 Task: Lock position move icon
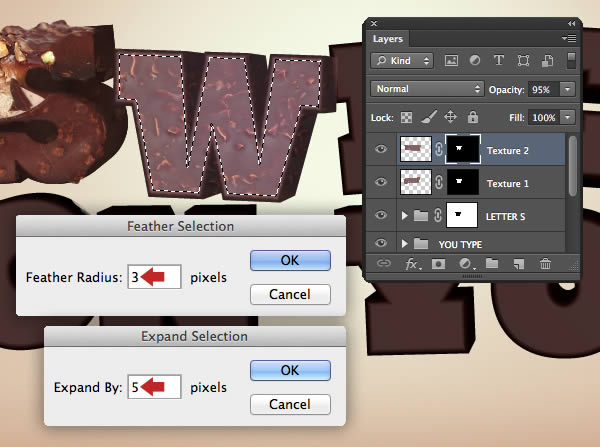pyautogui.click(x=450, y=117)
